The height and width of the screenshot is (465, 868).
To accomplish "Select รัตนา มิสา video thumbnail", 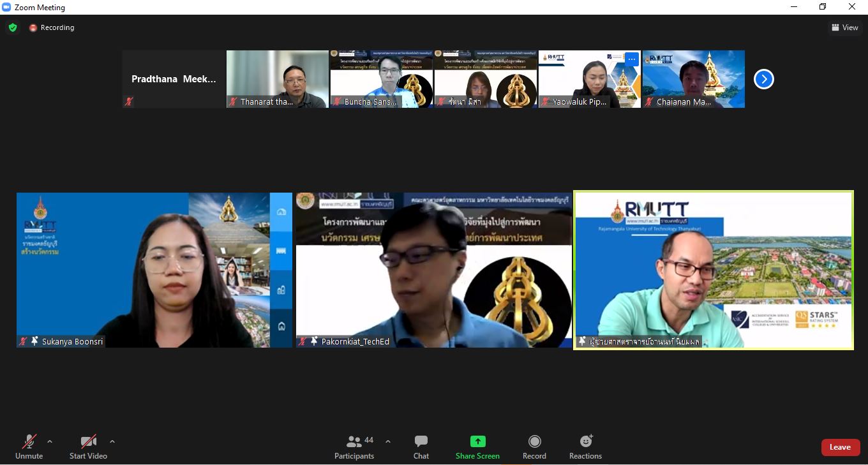I will (486, 79).
